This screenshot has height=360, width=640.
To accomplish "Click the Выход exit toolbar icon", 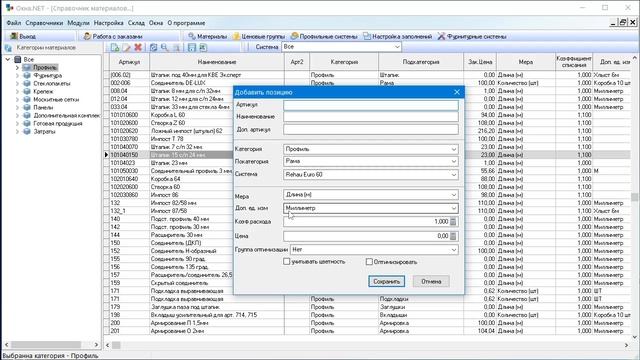I will click(x=14, y=36).
